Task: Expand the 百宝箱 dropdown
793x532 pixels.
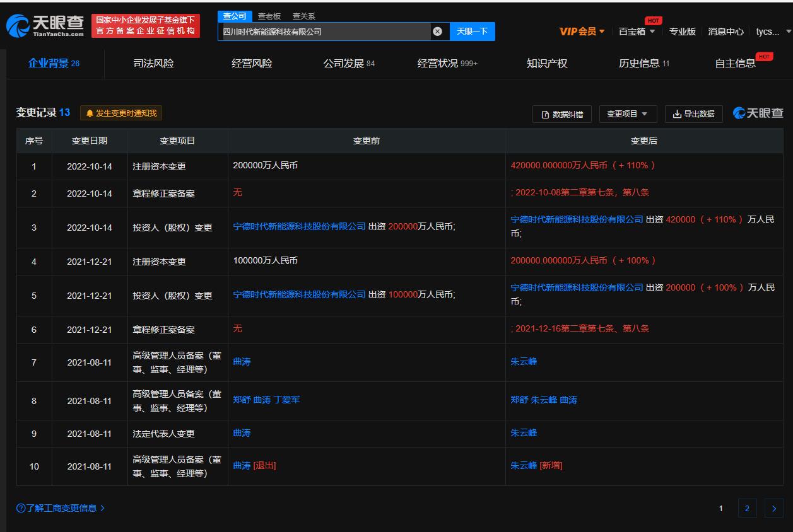Action: 637,32
